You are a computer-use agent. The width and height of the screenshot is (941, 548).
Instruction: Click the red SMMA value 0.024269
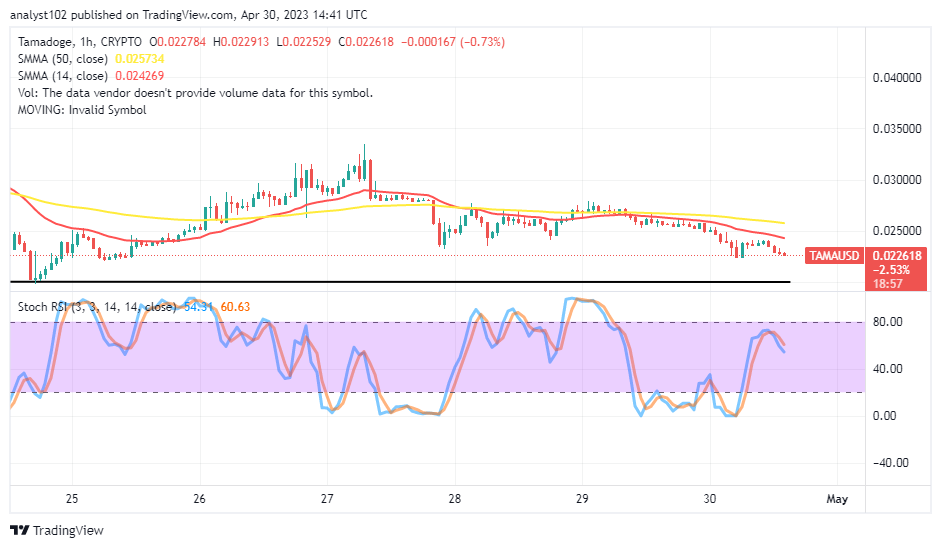click(x=139, y=76)
